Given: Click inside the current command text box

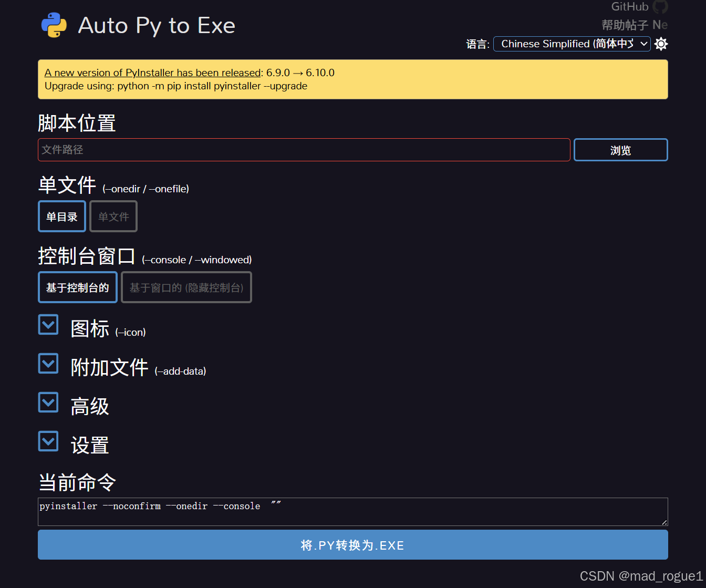Looking at the screenshot, I should 352,511.
